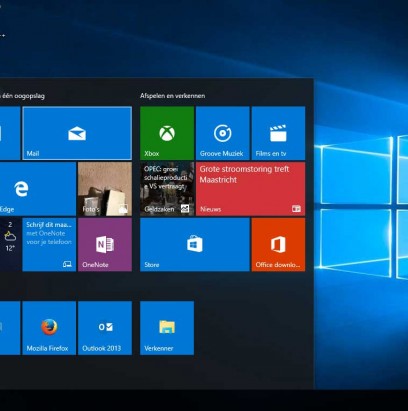408x411 pixels.
Task: Open Nieuws tile about Maastricht stroomstoring
Action: 251,189
